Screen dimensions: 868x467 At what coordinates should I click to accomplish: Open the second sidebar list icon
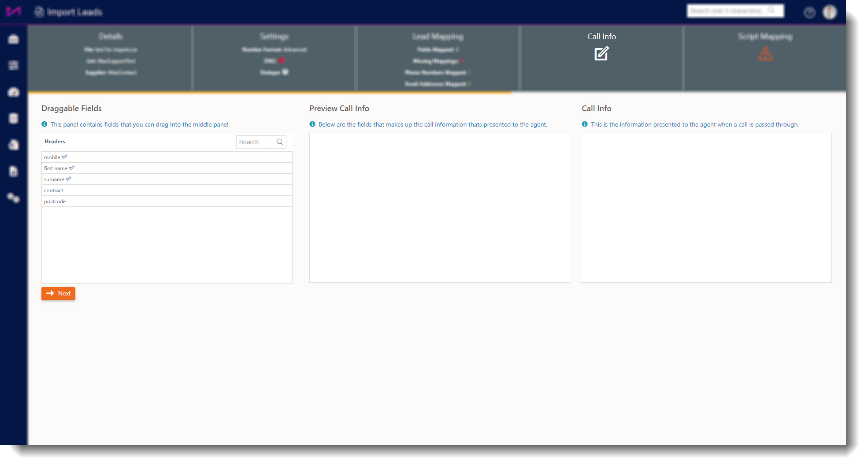(x=14, y=66)
